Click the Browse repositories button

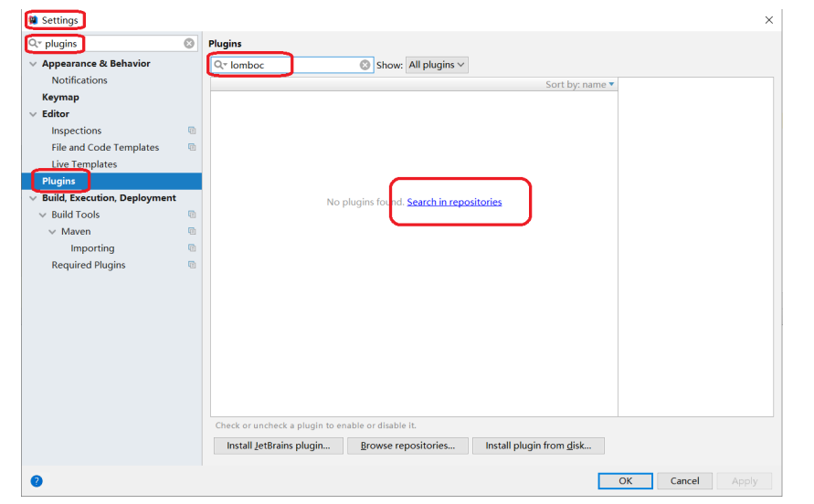(x=407, y=446)
